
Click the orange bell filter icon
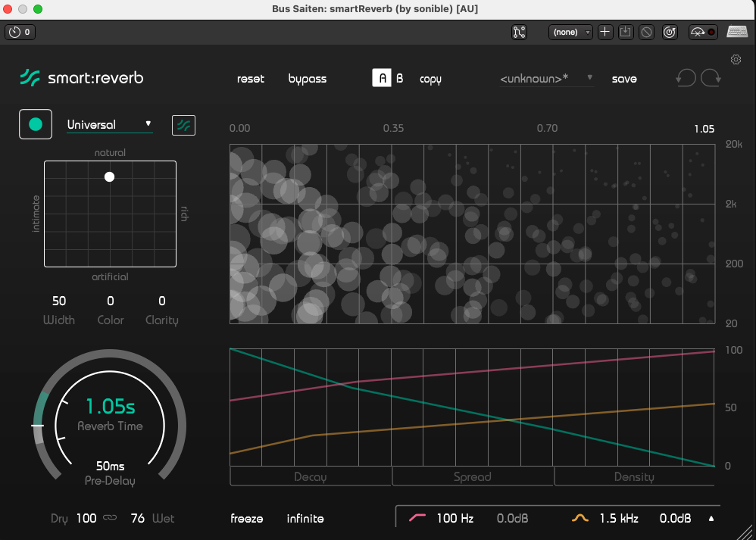pyautogui.click(x=580, y=518)
